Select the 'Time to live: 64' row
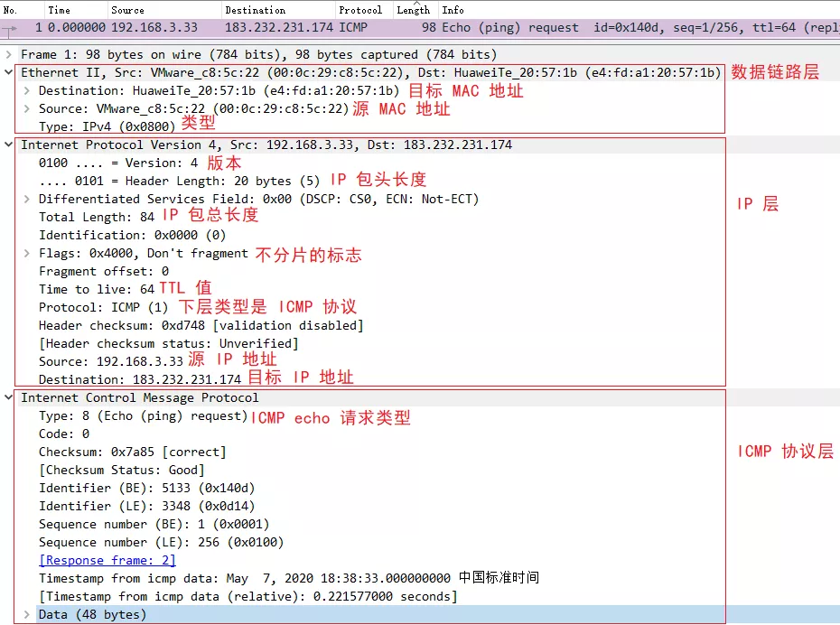 point(97,289)
